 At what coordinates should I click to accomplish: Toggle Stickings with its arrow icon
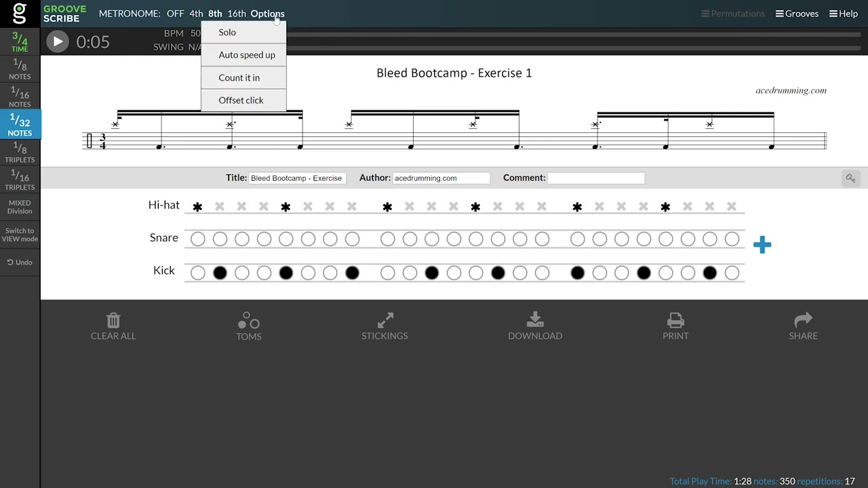385,320
